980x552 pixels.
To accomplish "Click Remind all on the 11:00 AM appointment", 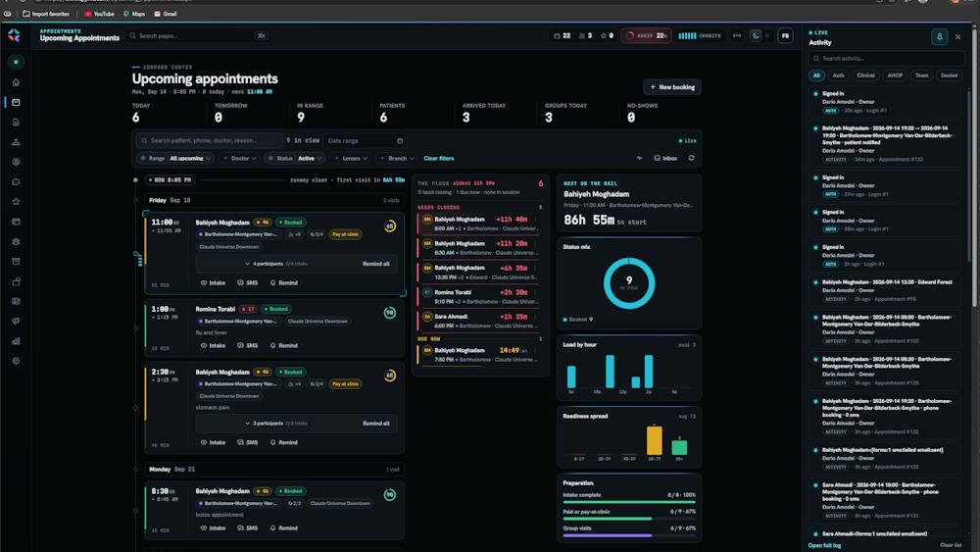I will pos(375,264).
